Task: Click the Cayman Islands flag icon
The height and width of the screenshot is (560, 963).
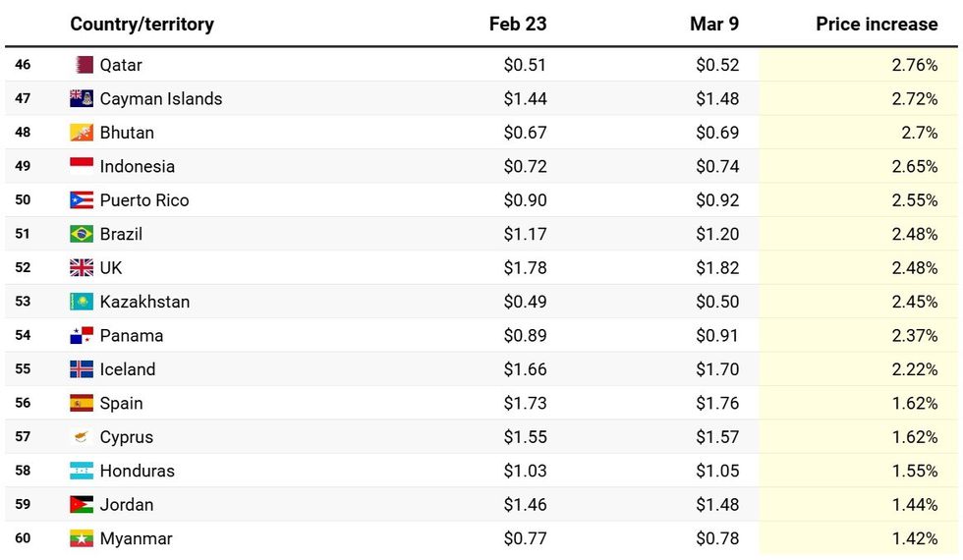Action: [82, 98]
